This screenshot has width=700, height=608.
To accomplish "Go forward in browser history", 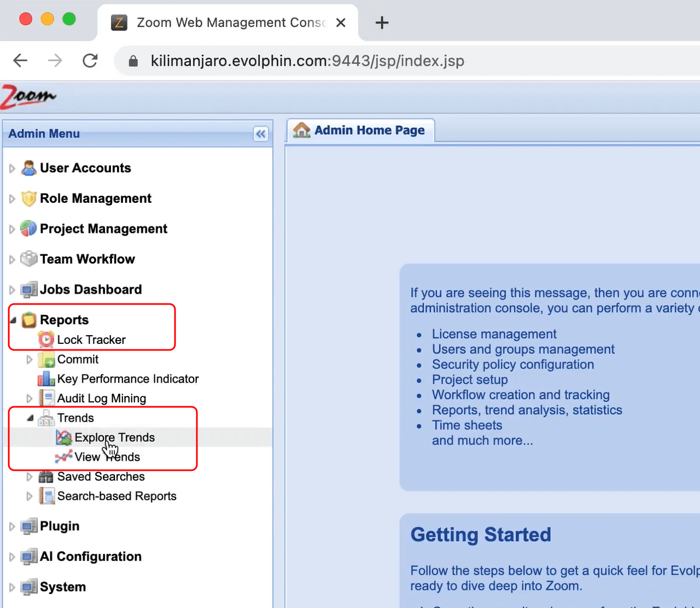I will pyautogui.click(x=55, y=61).
